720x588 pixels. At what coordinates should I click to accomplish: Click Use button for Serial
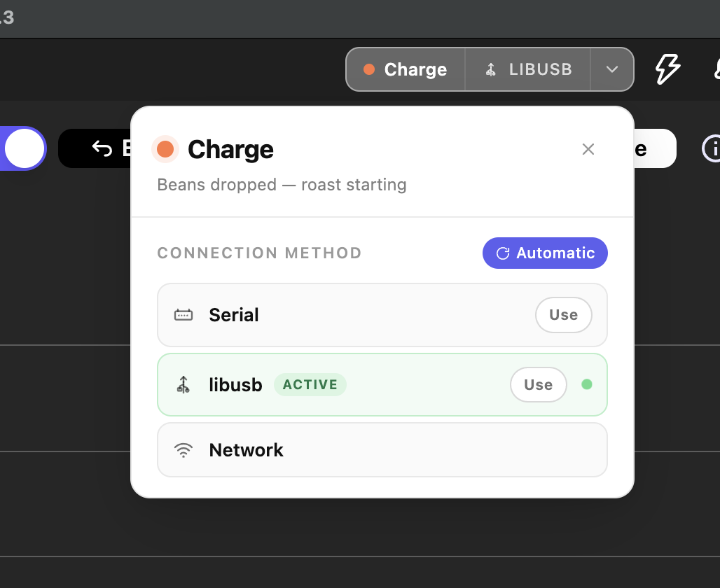(x=563, y=315)
